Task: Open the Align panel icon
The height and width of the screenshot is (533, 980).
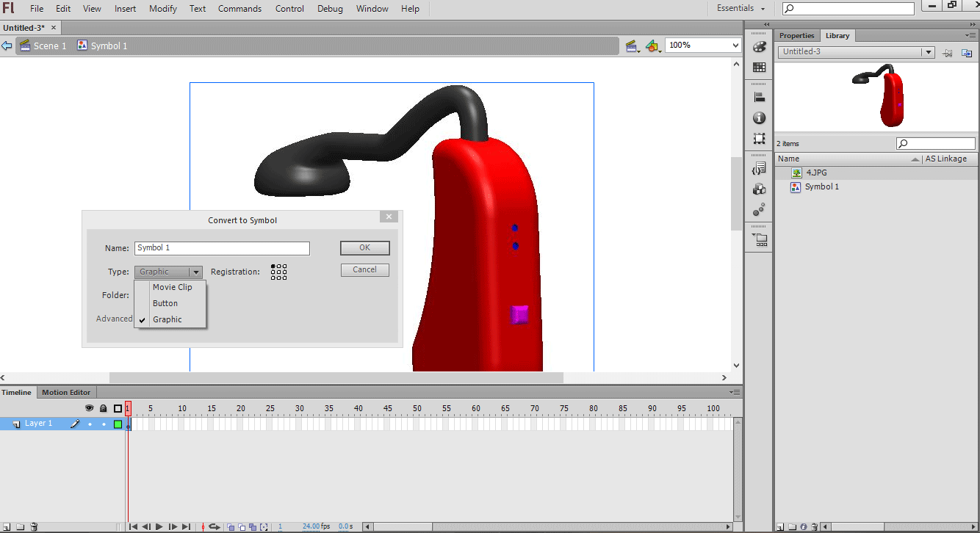Action: pos(760,96)
